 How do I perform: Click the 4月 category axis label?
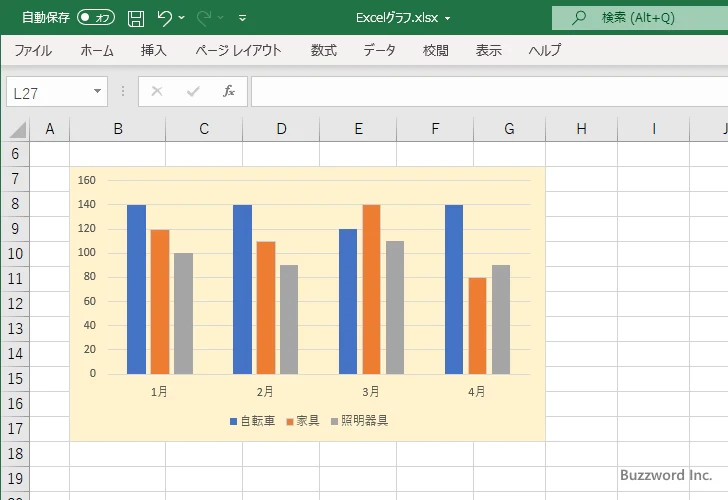coord(477,392)
